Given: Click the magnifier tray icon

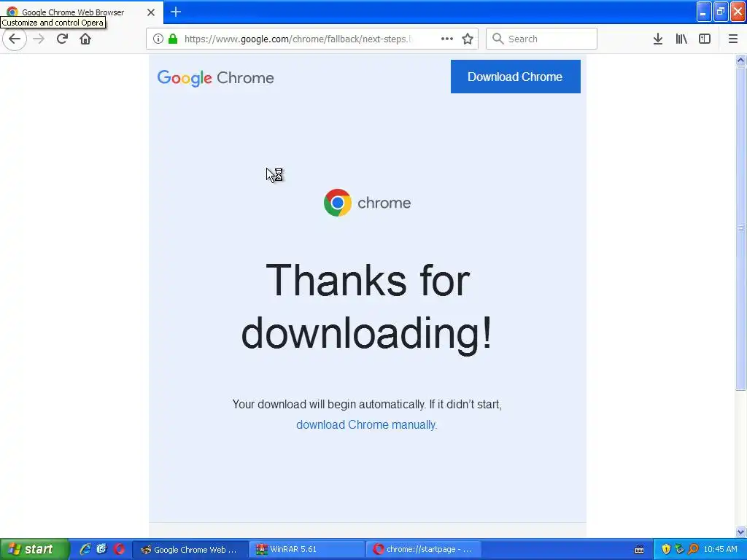Looking at the screenshot, I should click(693, 550).
